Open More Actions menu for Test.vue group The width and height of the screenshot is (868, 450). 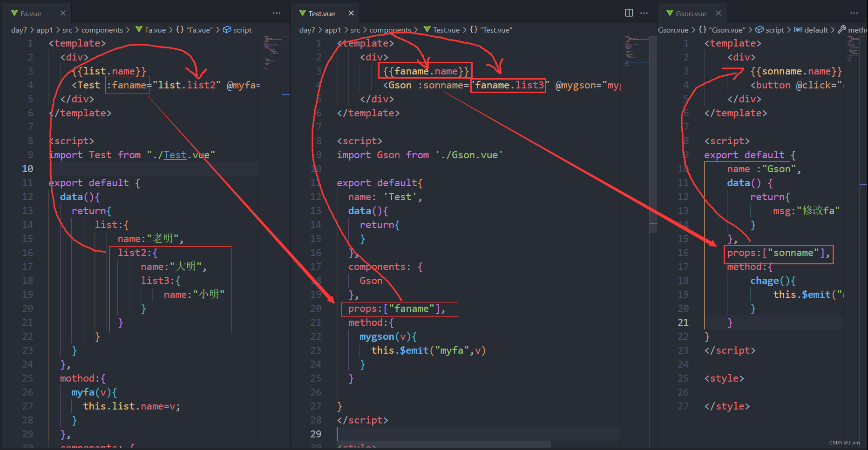[x=644, y=13]
